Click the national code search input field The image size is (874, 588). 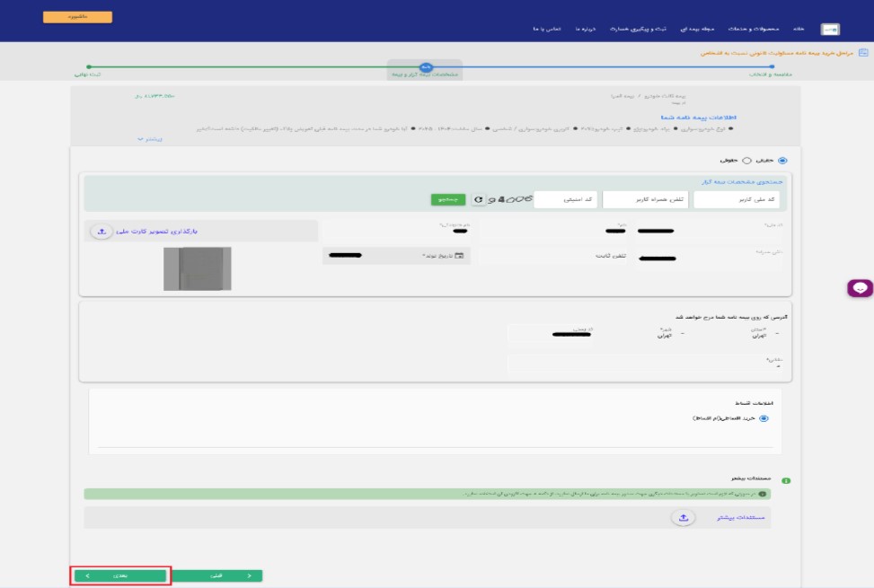point(737,199)
